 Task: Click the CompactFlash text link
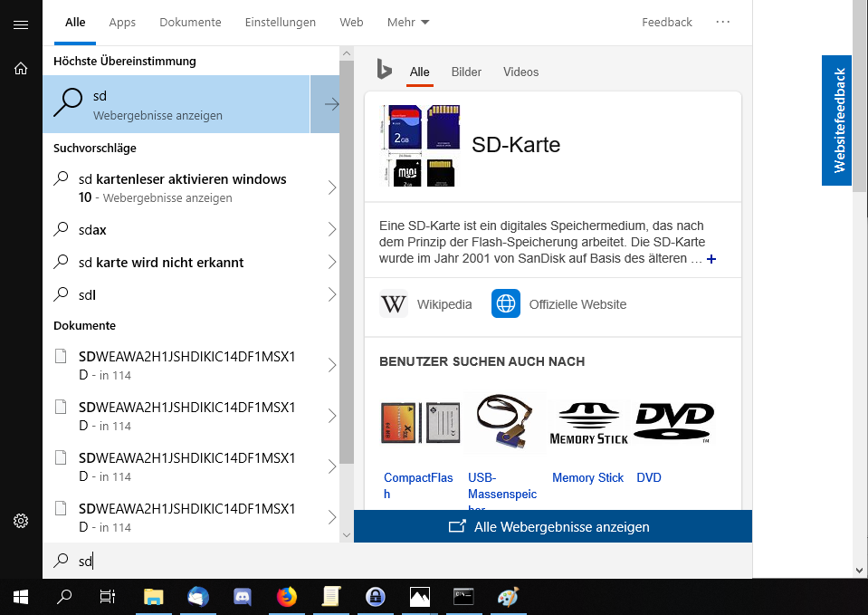click(418, 485)
